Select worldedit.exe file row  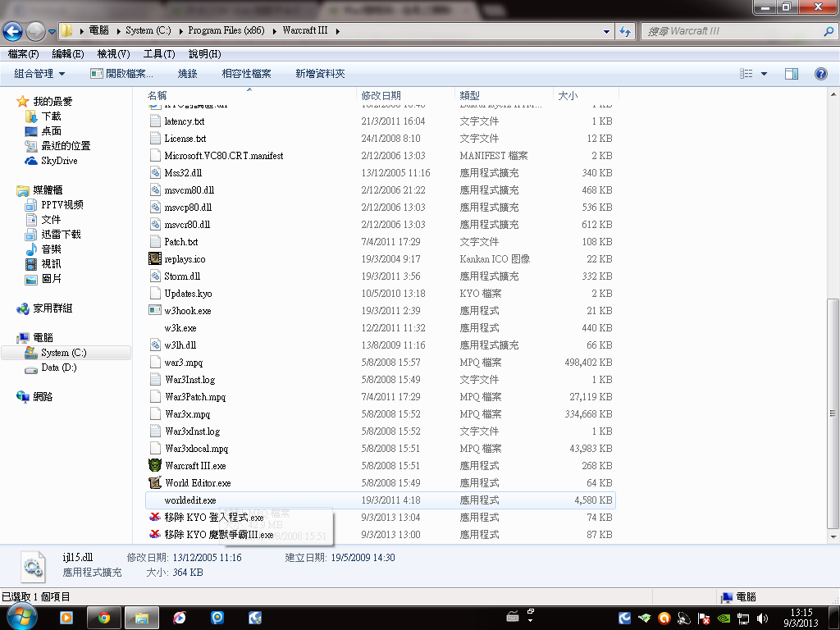pos(381,500)
